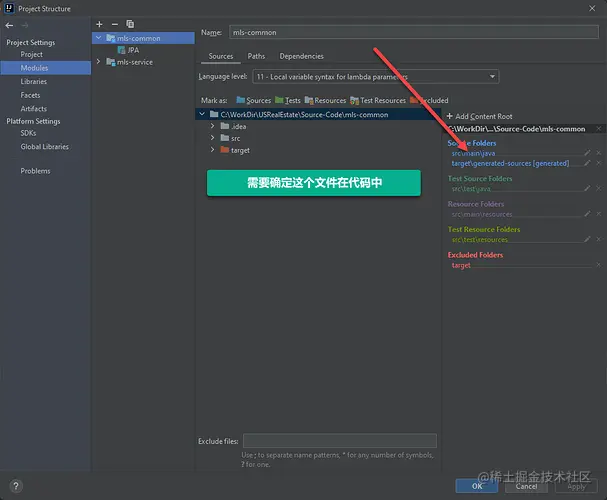The width and height of the screenshot is (607, 500).
Task: Click Add Content Root
Action: [x=479, y=116]
